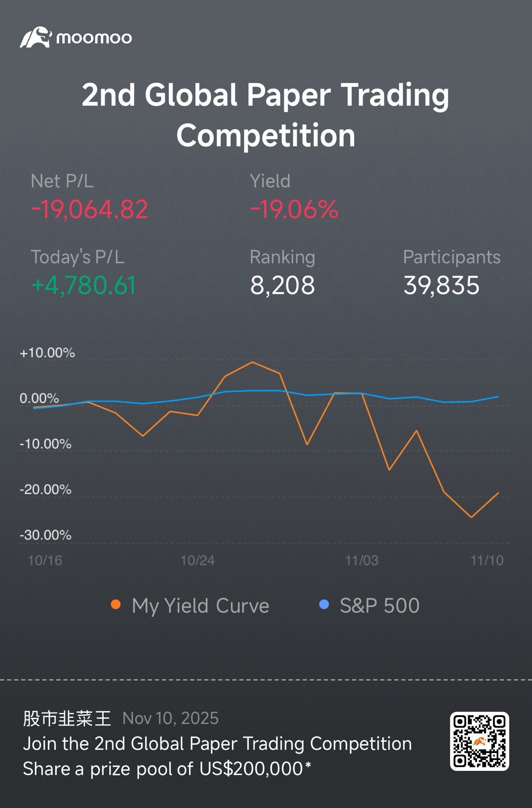532x808 pixels.
Task: Click the moomoo brand name text
Action: coord(94,38)
